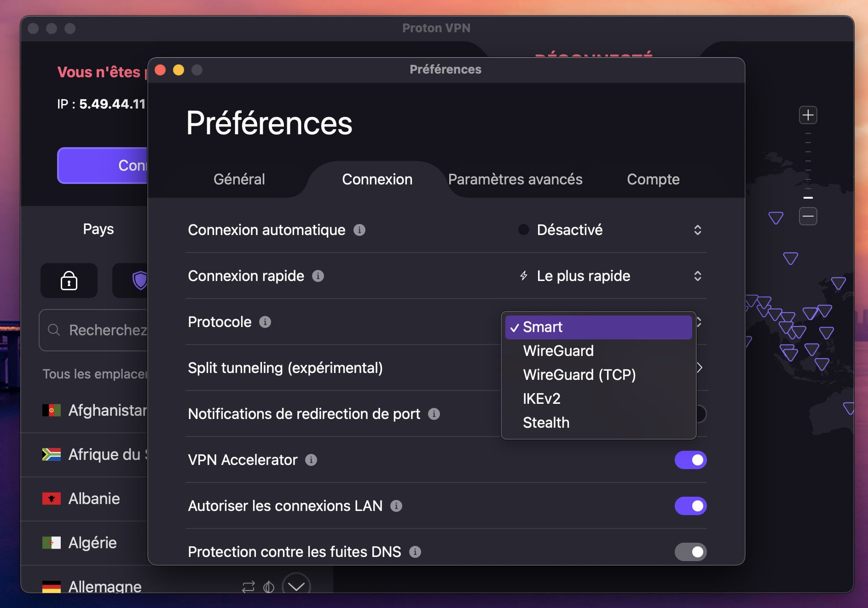Click the map zoom level slider
Screen dimensions: 868x608
pyautogui.click(x=808, y=166)
